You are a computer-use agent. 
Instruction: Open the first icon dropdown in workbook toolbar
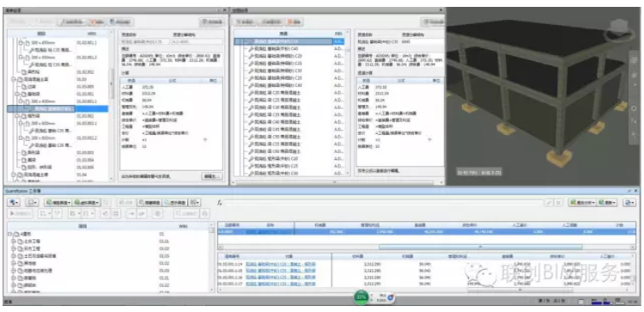tap(15, 203)
